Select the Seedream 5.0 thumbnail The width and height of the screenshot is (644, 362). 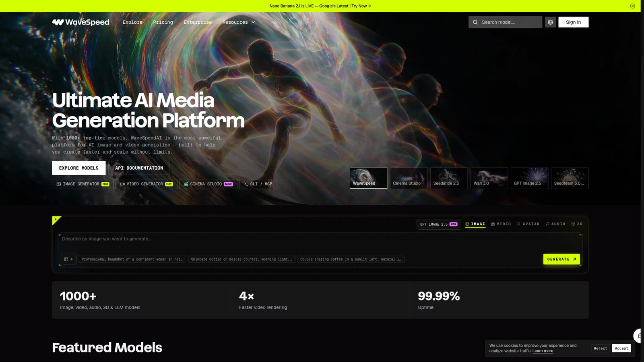pyautogui.click(x=570, y=178)
